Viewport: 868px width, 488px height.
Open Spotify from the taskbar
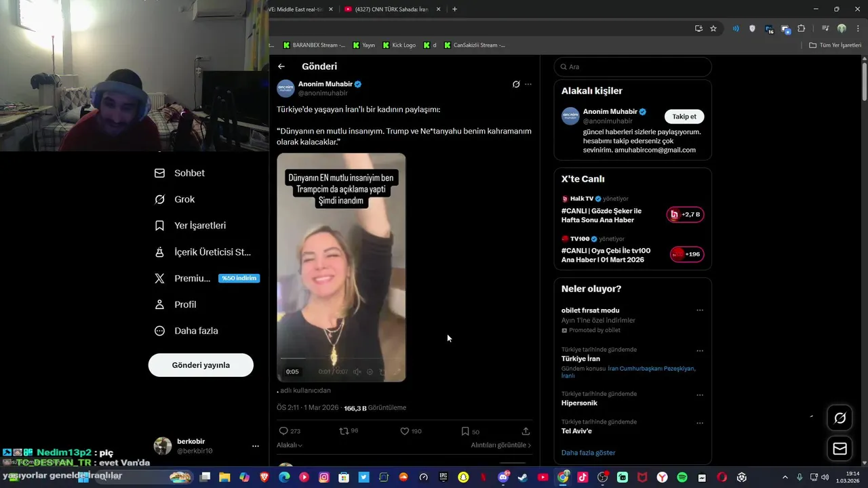click(682, 477)
